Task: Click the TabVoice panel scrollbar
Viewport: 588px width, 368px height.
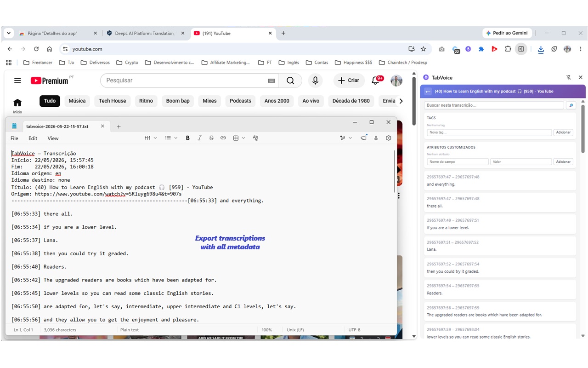Action: coord(583,129)
